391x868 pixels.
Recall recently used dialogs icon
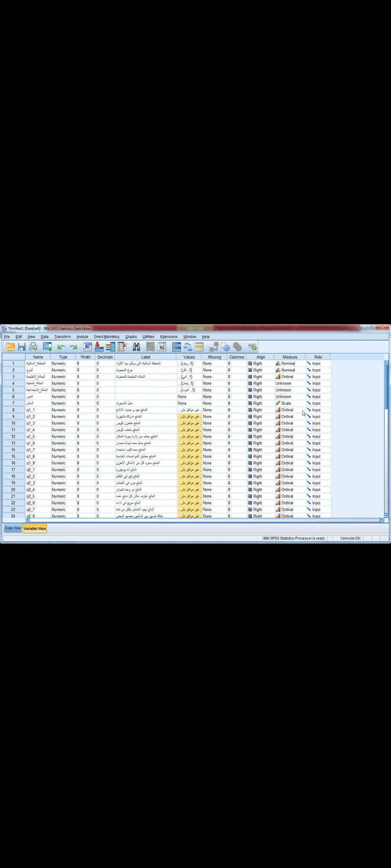pyautogui.click(x=47, y=347)
